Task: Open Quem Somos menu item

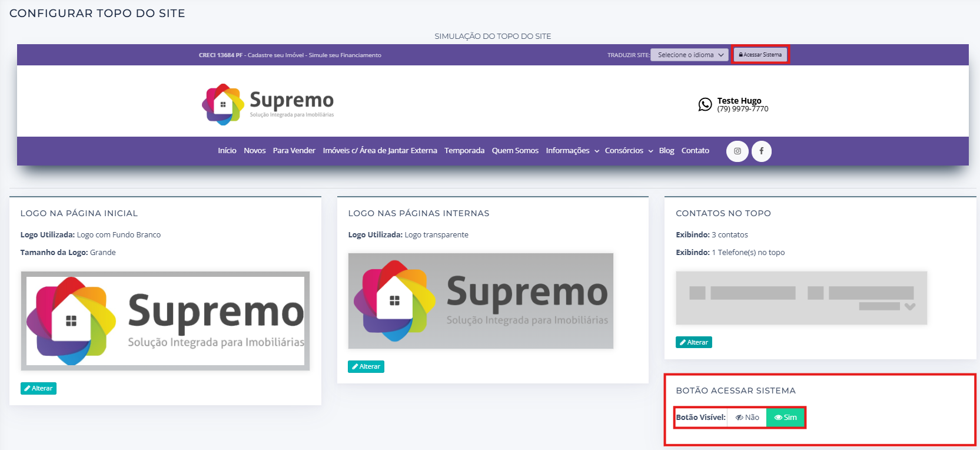Action: (515, 151)
